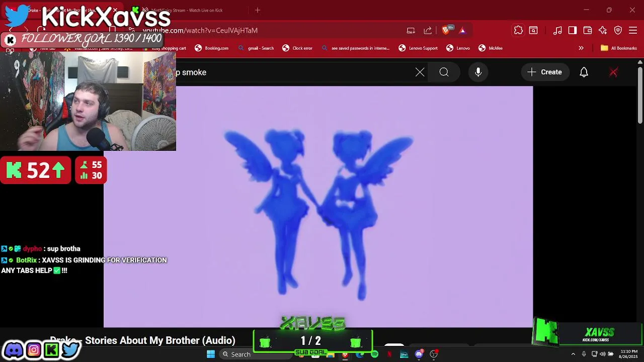
Task: Open the Lenovo Support bookmark
Action: (x=418, y=48)
